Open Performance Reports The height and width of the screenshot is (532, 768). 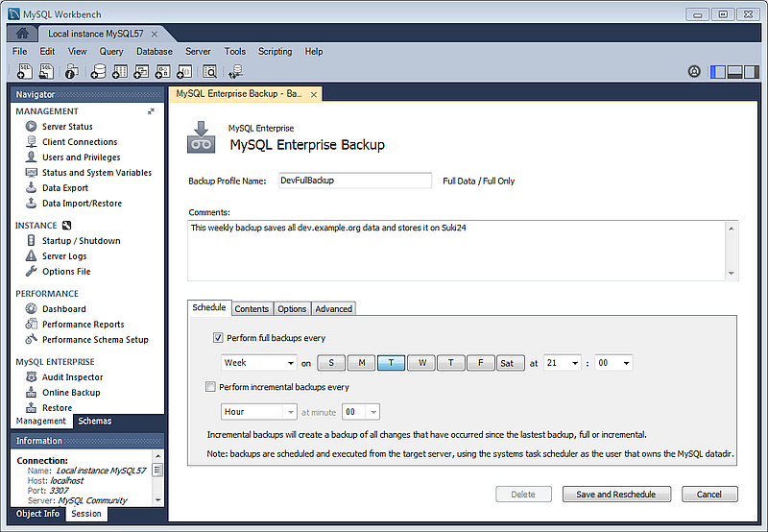click(x=83, y=325)
